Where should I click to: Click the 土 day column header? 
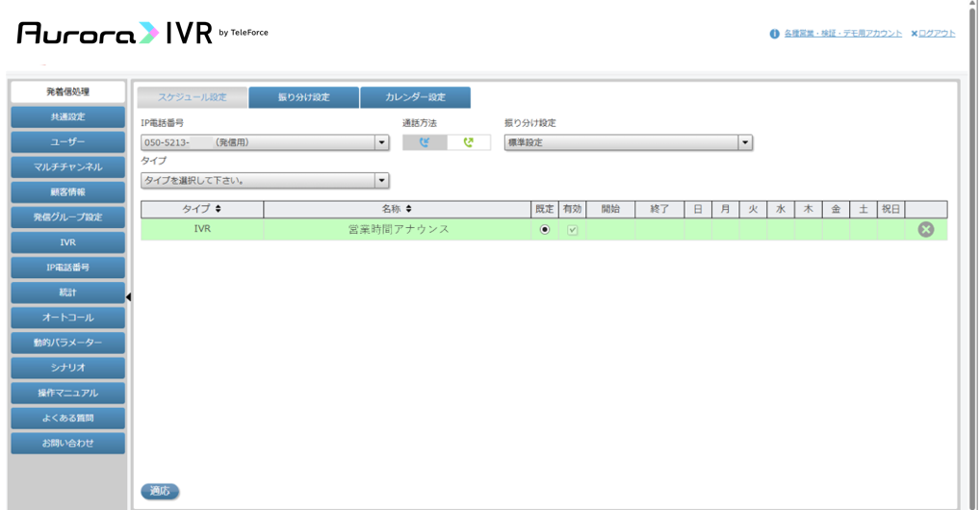(x=864, y=209)
